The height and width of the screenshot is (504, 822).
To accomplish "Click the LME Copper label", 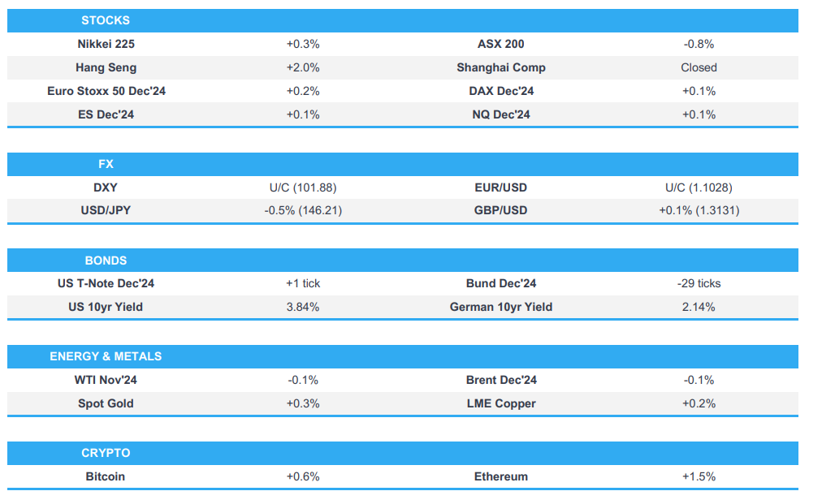I will tap(500, 403).
